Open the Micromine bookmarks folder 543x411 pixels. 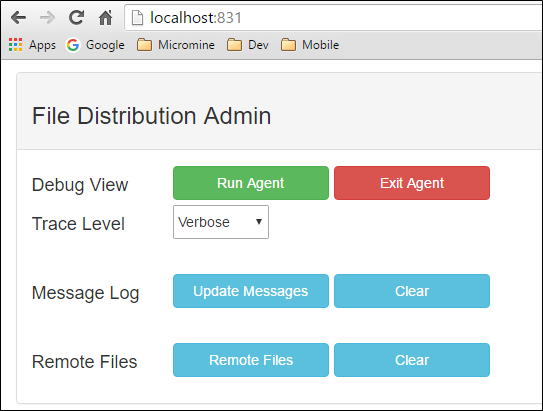176,45
